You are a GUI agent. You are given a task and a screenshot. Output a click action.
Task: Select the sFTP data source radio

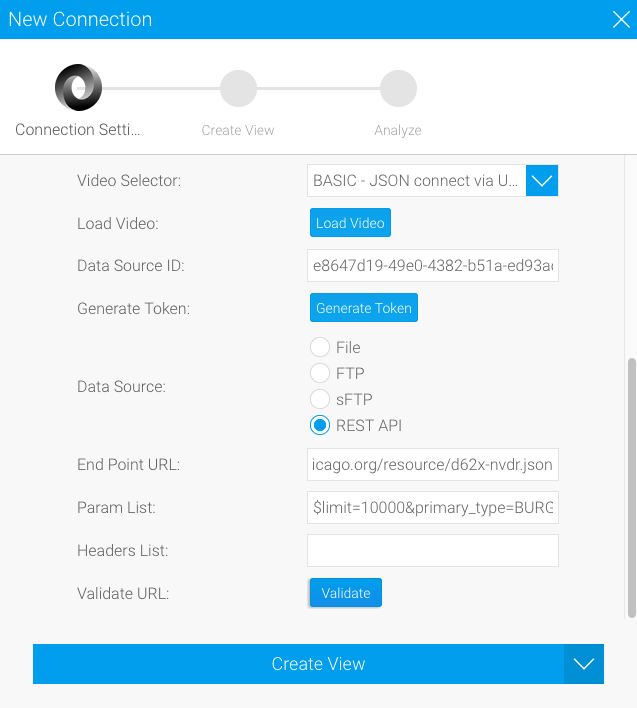pos(320,399)
